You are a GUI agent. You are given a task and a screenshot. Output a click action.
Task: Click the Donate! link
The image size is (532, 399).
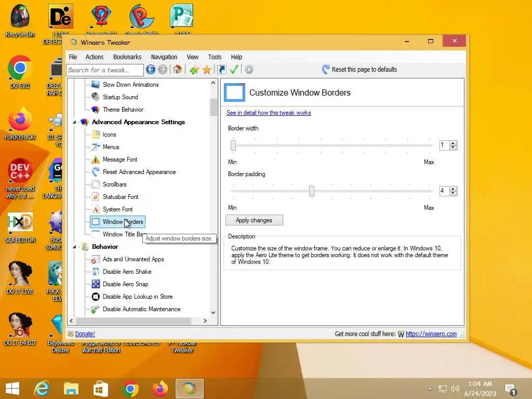[85, 334]
